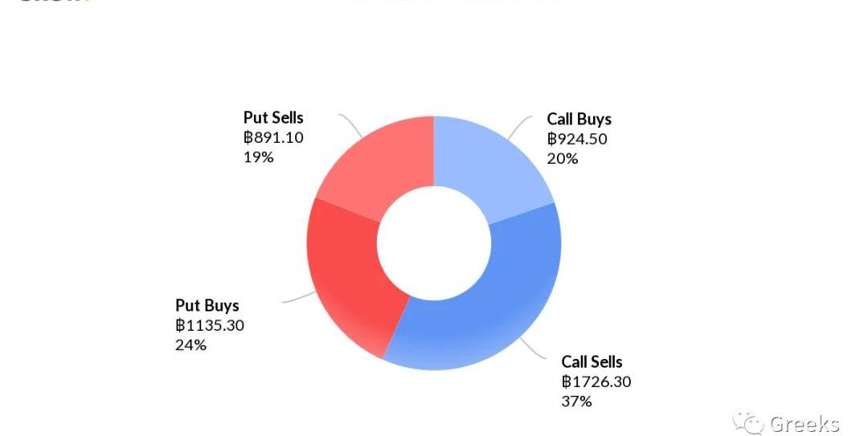The height and width of the screenshot is (436, 868).
Task: Click the ฿891.10 value
Action: pos(273,137)
